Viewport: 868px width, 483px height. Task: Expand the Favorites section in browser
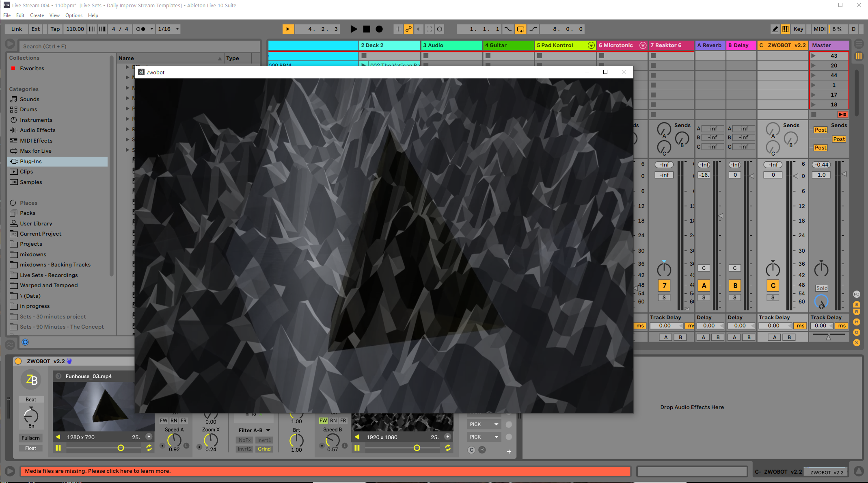32,68
